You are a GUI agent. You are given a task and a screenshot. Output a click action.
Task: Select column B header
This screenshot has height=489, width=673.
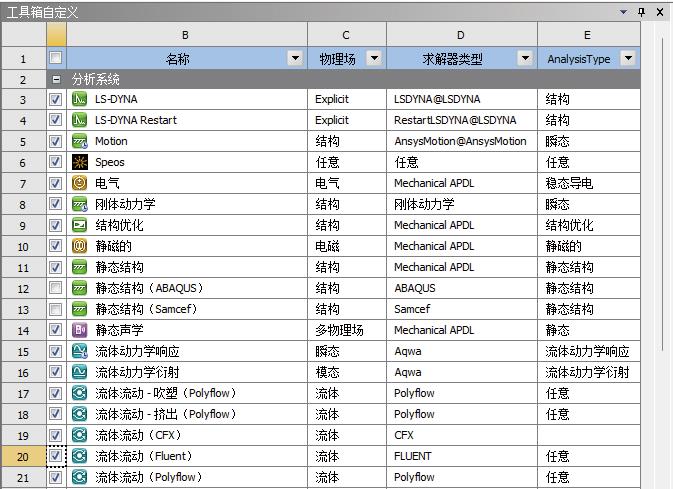(x=187, y=35)
